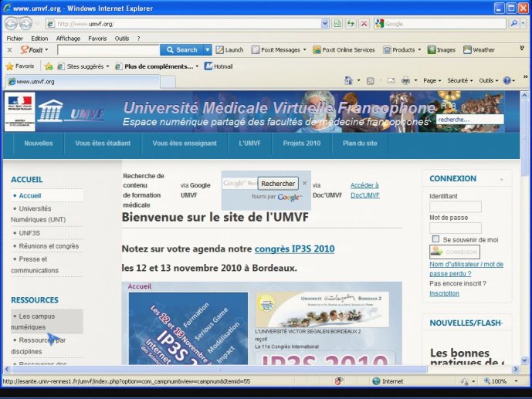Click 'Nom d'utilisateur / mot de passe perdu' link
This screenshot has height=399, width=532.
pyautogui.click(x=466, y=269)
